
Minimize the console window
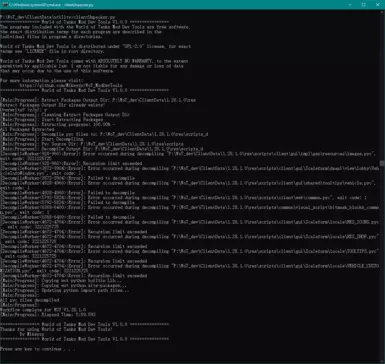(350, 5)
